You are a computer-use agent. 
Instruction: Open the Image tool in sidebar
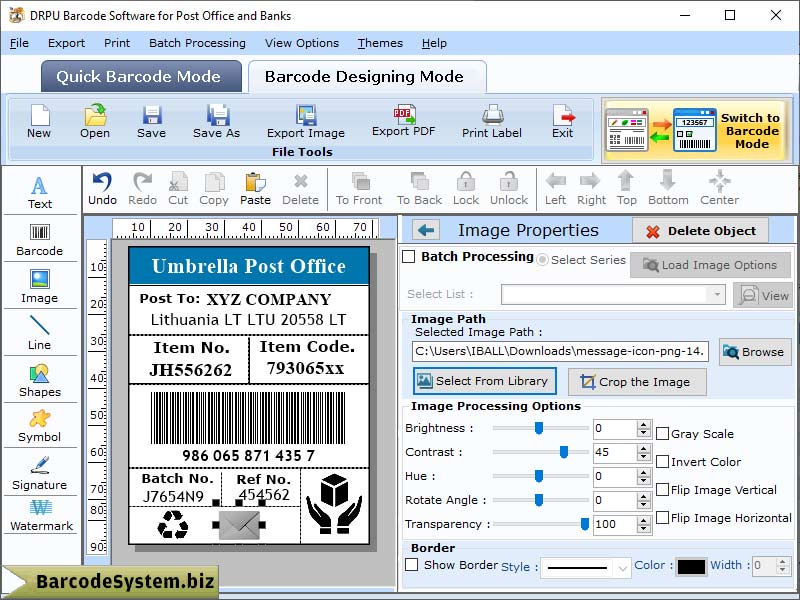[40, 288]
